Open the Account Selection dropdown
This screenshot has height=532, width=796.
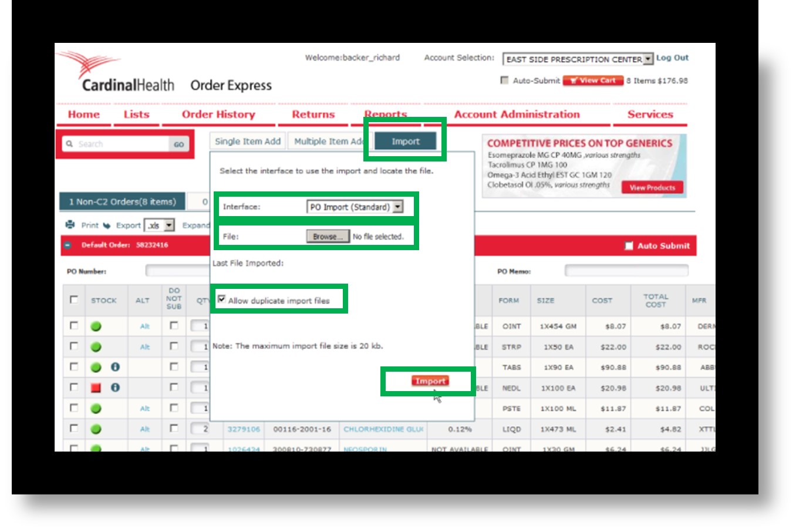pos(578,59)
